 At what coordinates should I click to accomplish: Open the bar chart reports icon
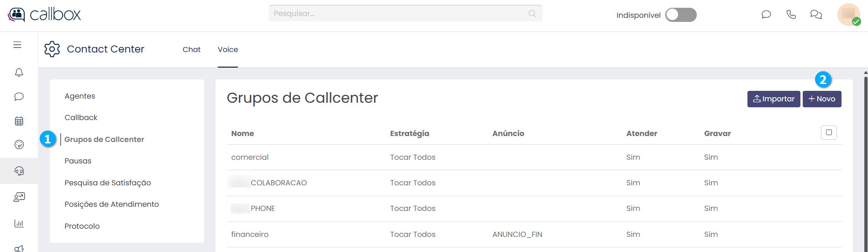point(19,223)
